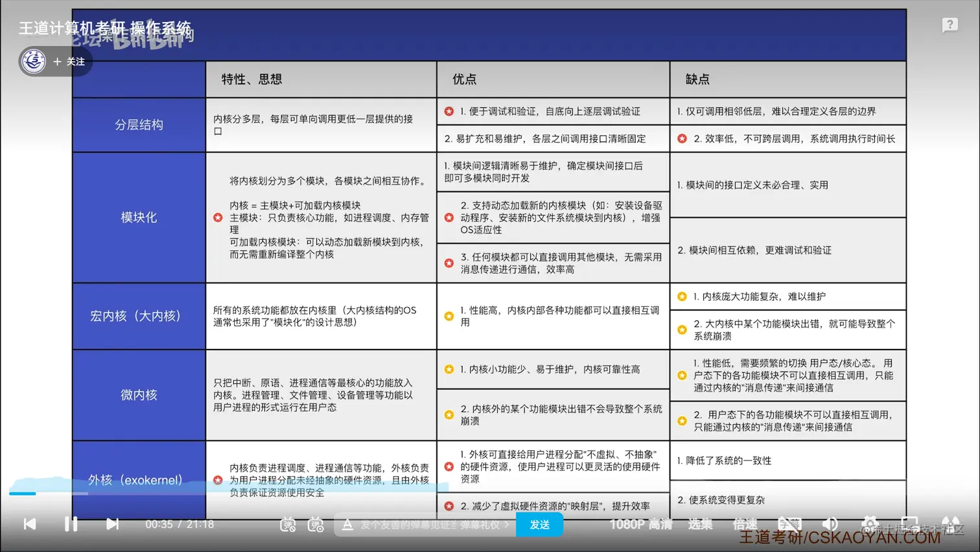Select the 分层结构 row label
This screenshot has width=980, height=552.
[x=139, y=125]
